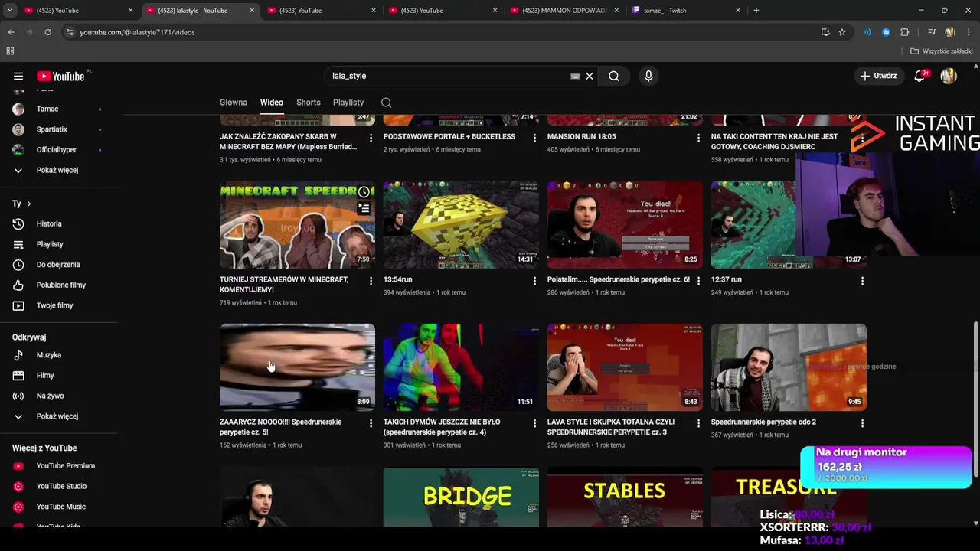Open ZAAARYCZ NOOOO video thumbnail
Screen dimensions: 980x551
(x=297, y=367)
